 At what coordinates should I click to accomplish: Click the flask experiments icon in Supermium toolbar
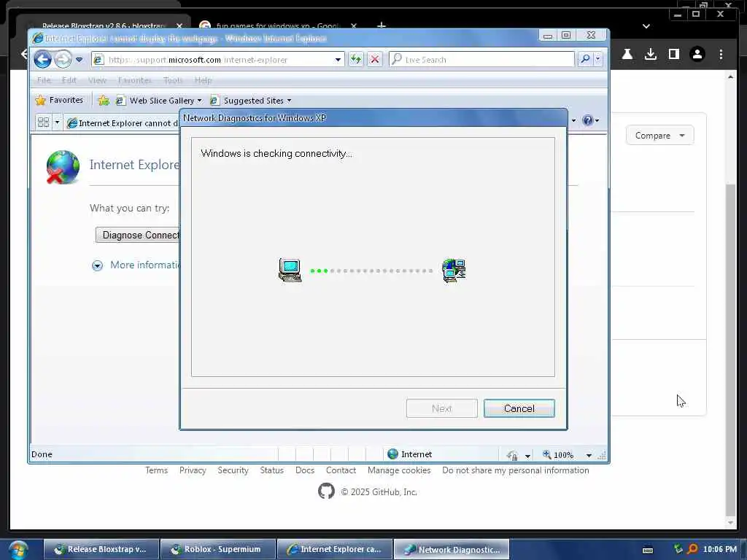(x=627, y=54)
